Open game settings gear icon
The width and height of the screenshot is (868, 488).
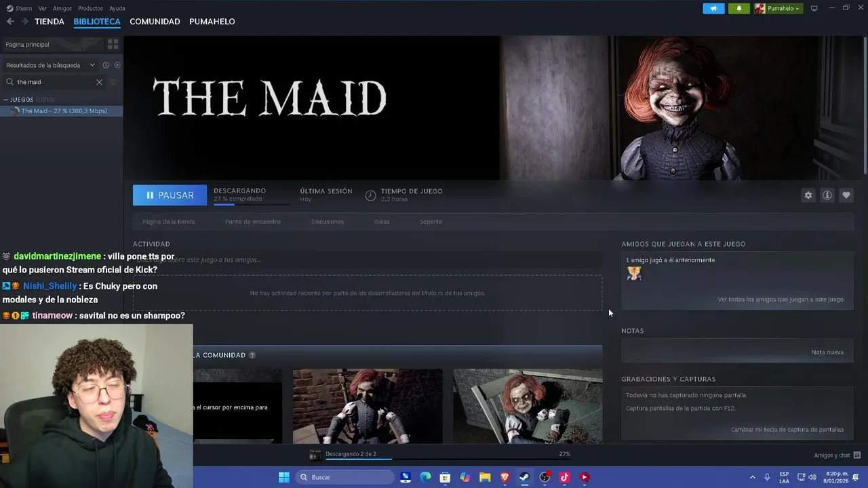pos(808,195)
